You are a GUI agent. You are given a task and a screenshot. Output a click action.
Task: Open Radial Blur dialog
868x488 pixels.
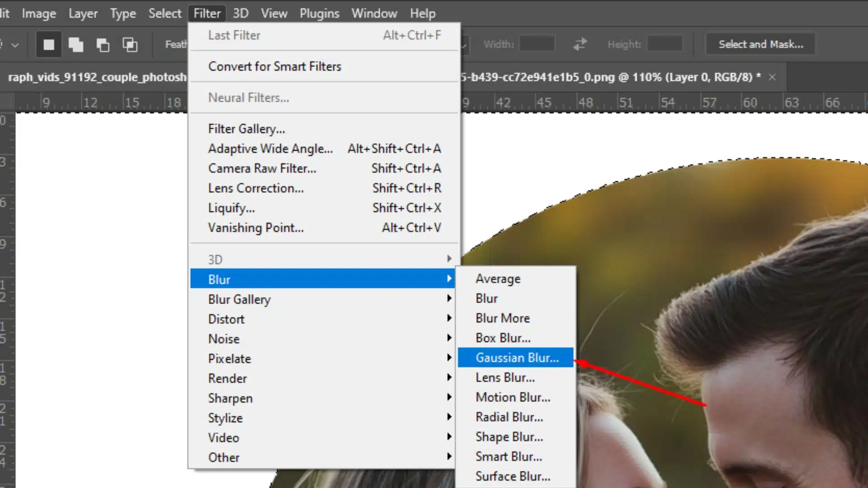516,417
